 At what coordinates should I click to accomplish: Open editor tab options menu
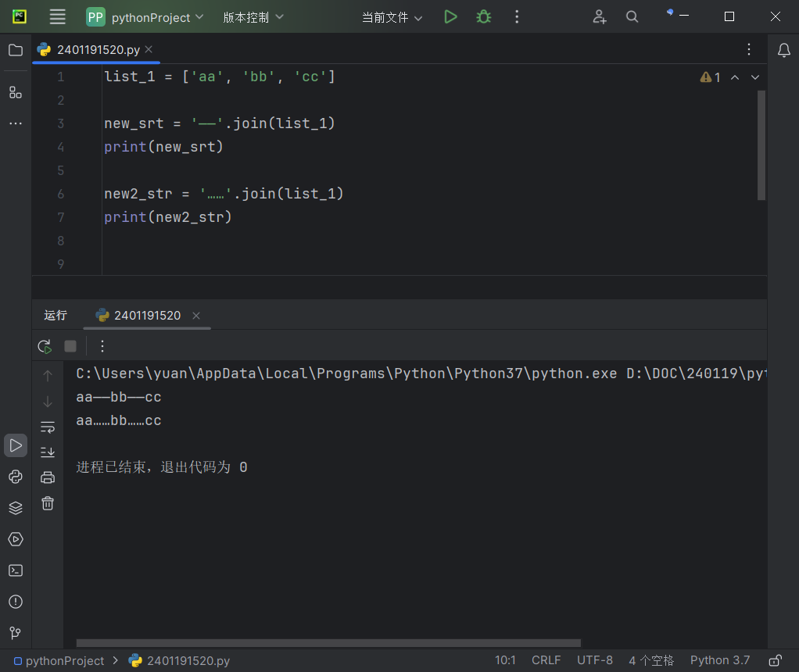pyautogui.click(x=748, y=49)
